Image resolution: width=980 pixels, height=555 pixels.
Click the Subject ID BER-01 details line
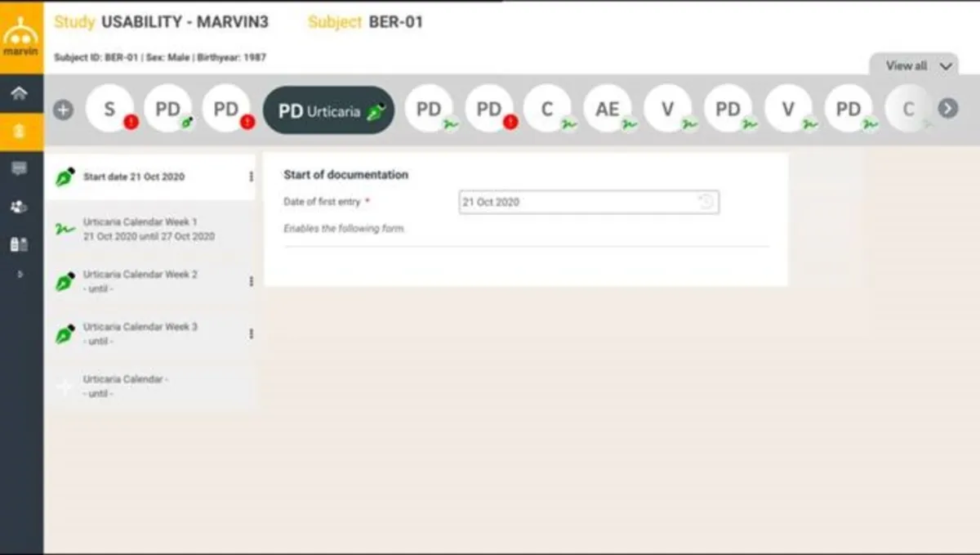point(160,57)
